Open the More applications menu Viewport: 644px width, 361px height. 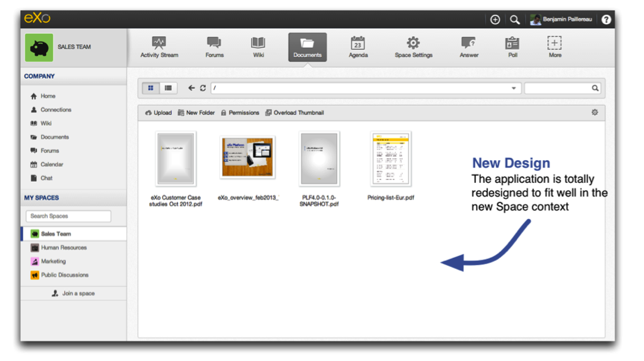554,47
